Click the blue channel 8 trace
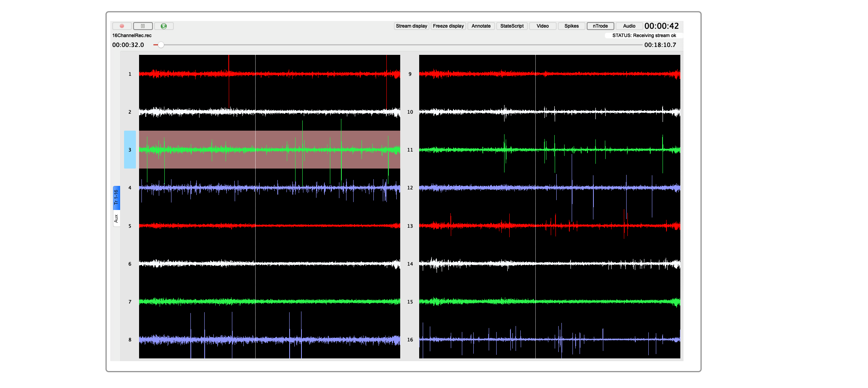868x388 pixels. coord(269,339)
